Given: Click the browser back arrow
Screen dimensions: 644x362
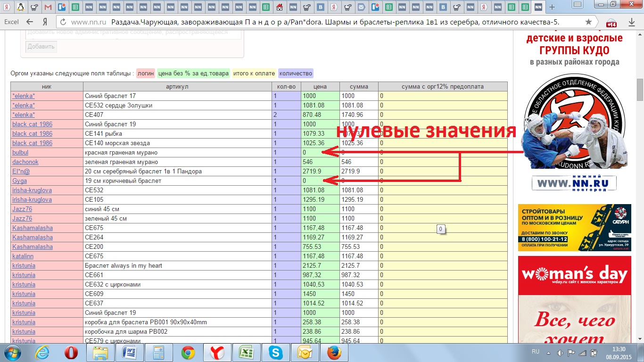Looking at the screenshot, I should coord(30,22).
